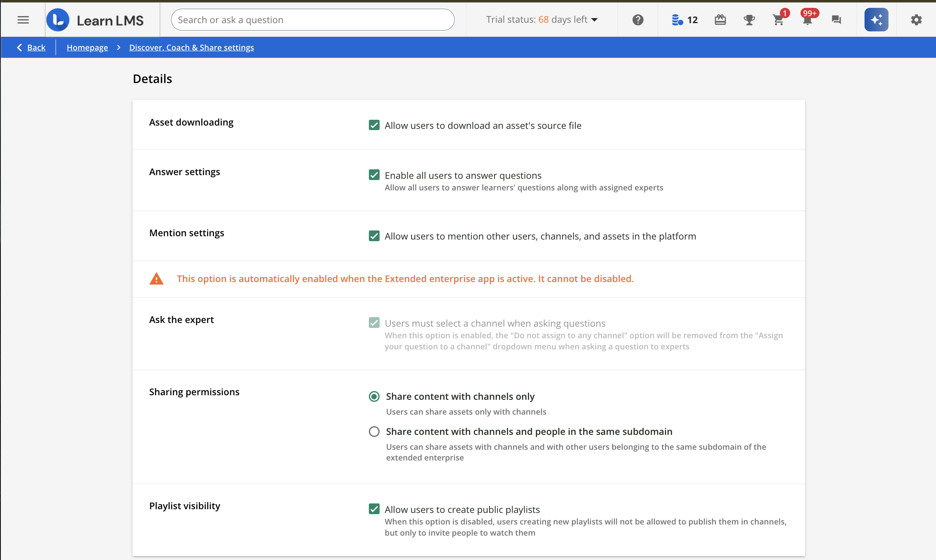936x560 pixels.
Task: Uncheck Allow users to download asset's source file
Action: [x=374, y=125]
